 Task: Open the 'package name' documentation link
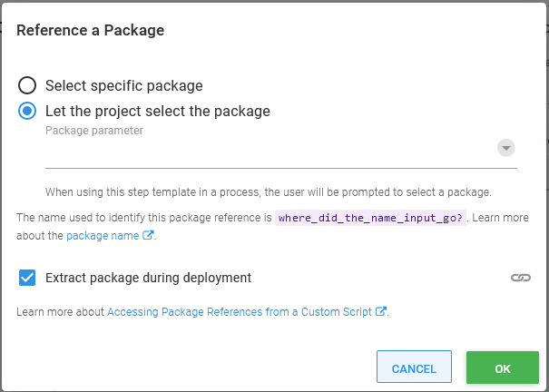click(x=103, y=236)
